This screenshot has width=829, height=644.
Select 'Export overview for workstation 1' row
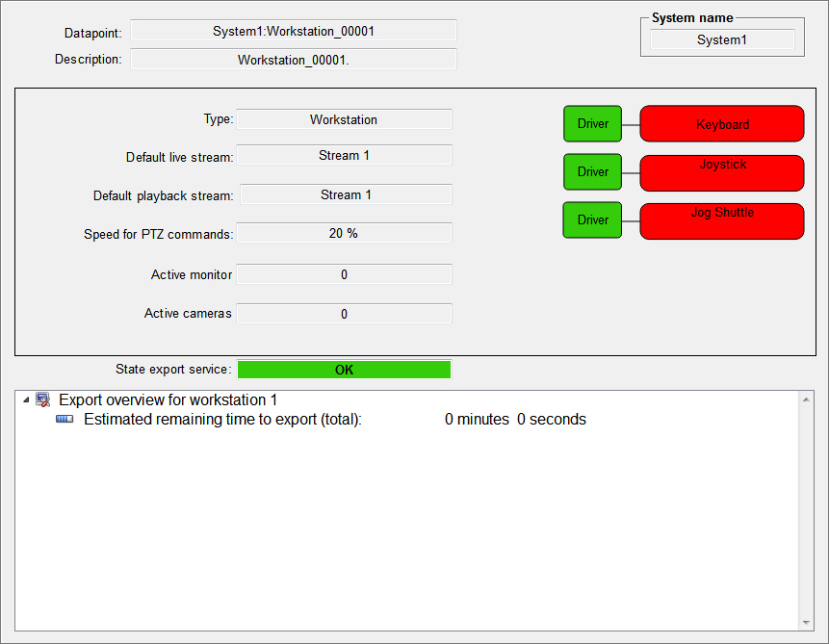point(168,399)
